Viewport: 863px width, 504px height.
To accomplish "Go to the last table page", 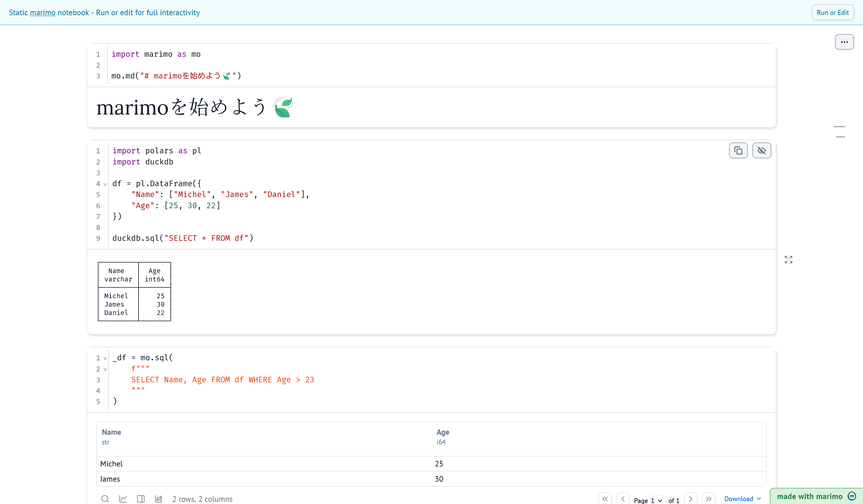I will 709,498.
